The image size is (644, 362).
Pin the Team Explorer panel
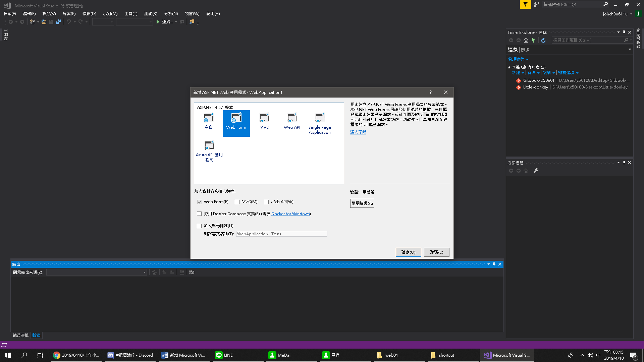coord(624,32)
